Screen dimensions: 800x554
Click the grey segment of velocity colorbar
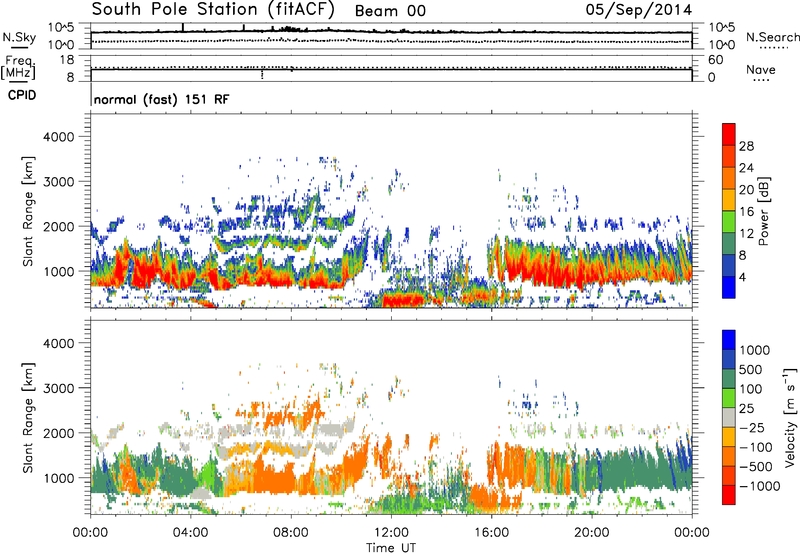[x=729, y=418]
